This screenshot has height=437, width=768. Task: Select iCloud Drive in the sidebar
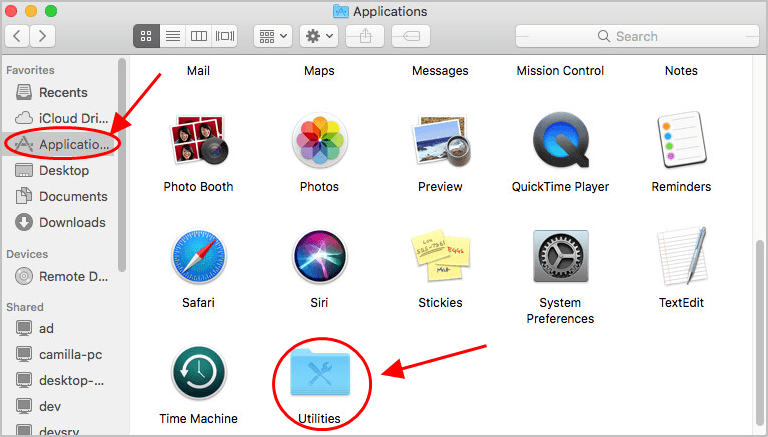click(x=58, y=118)
